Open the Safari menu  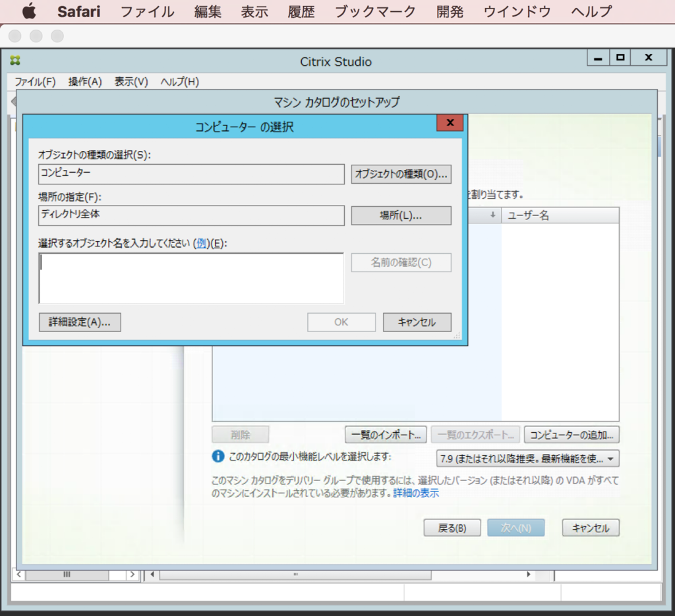coord(79,11)
